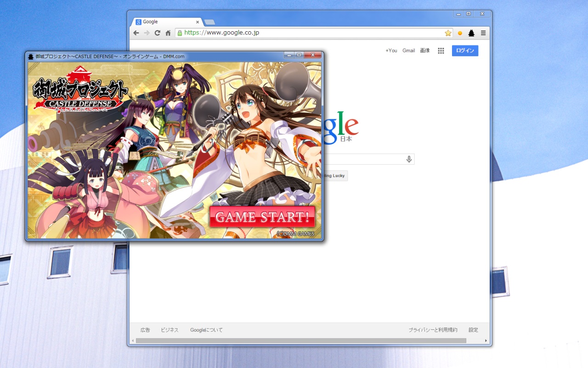Viewport: 588px width, 368px height.
Task: Go back using Chrome's back arrow
Action: [x=136, y=33]
